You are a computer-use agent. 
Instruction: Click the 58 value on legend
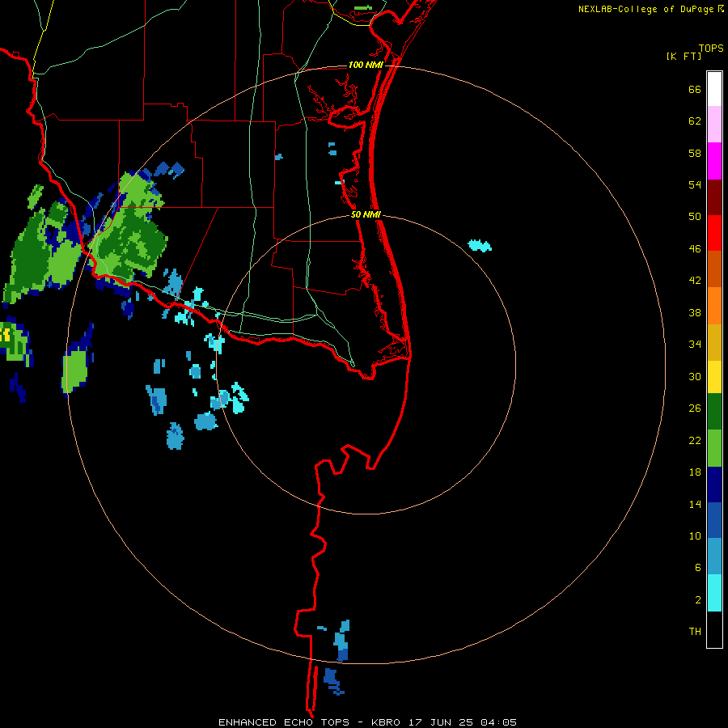pos(695,153)
